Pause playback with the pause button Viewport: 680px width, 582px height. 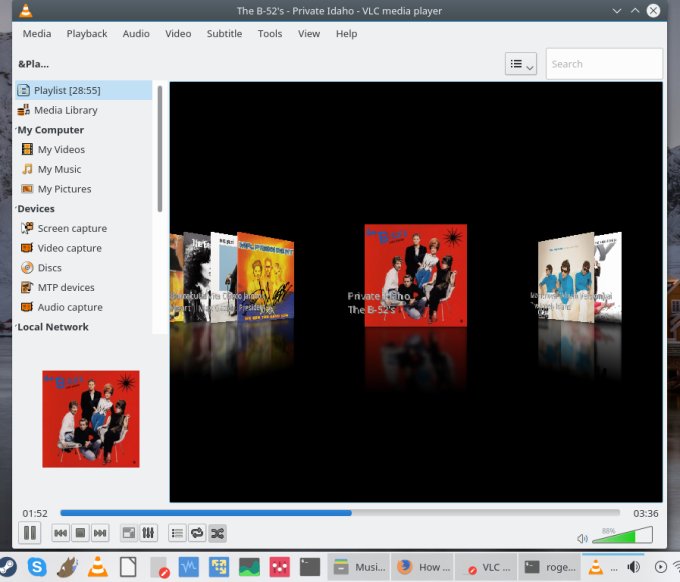pos(29,533)
